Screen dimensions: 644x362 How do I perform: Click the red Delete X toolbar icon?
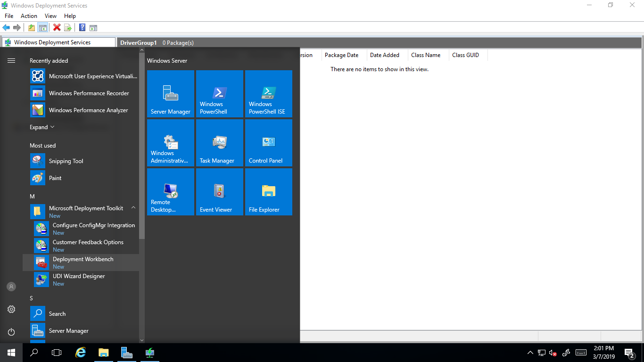click(x=57, y=27)
